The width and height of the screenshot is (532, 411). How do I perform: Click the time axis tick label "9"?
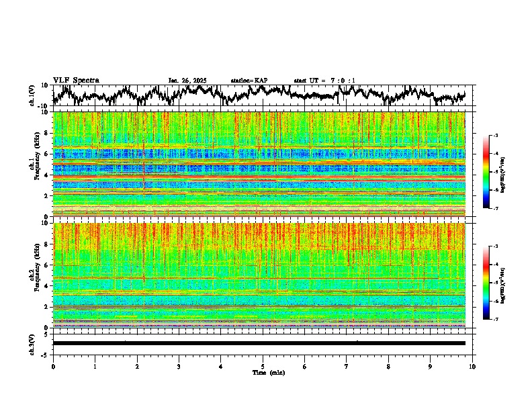coord(430,367)
